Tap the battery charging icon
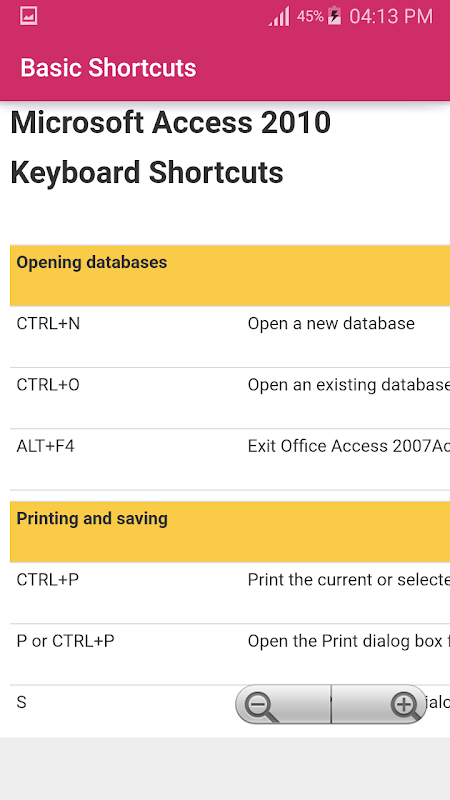This screenshot has height=800, width=450. [334, 16]
